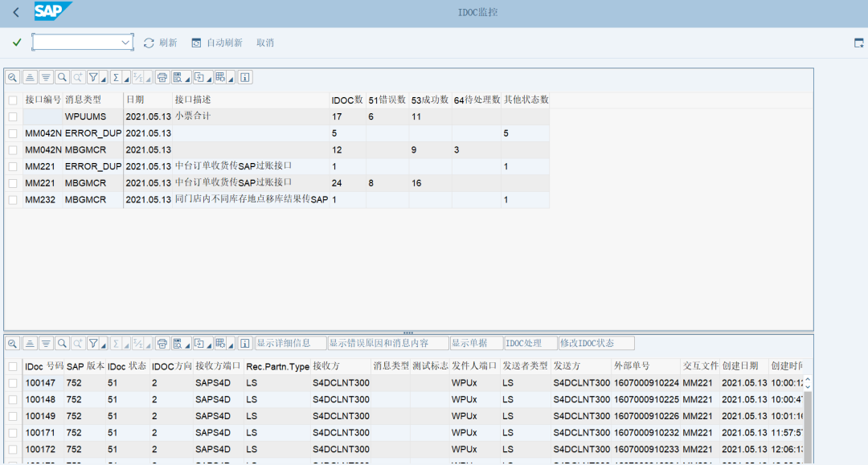Sort descending in upper grid toolbar

pos(46,77)
